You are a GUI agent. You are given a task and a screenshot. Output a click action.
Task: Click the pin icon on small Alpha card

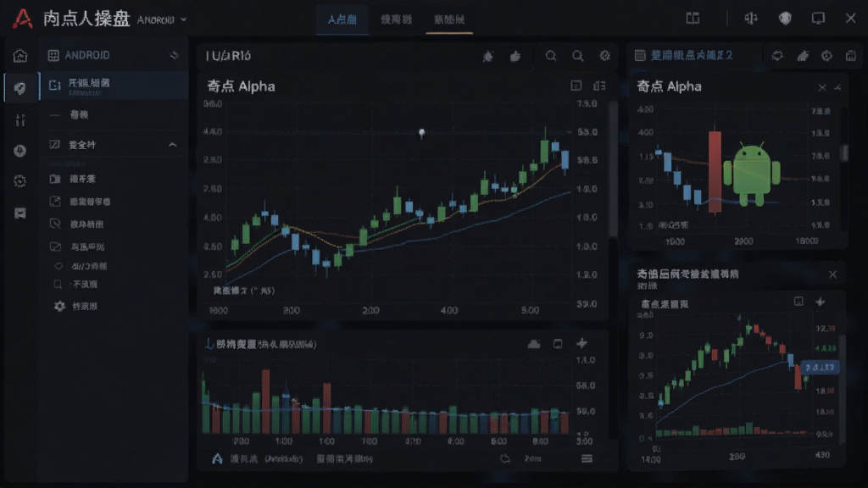pyautogui.click(x=837, y=87)
